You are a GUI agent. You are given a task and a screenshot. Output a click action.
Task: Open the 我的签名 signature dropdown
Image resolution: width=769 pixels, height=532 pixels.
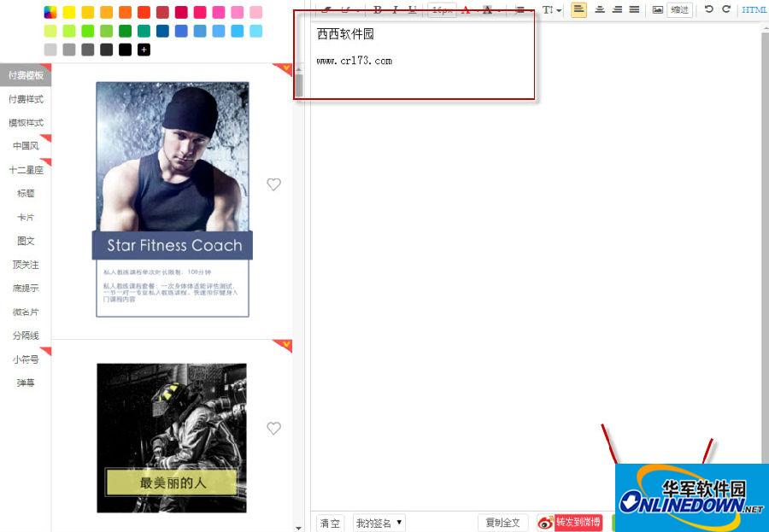[379, 523]
